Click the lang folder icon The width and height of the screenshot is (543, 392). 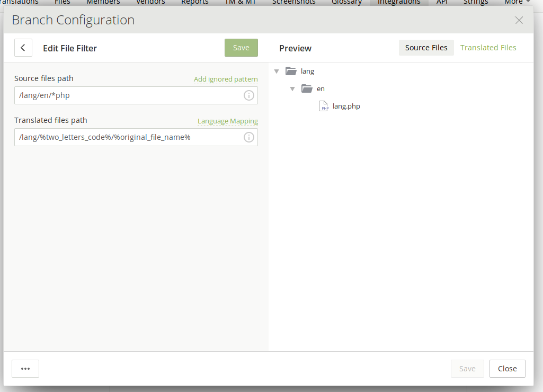[x=291, y=72]
